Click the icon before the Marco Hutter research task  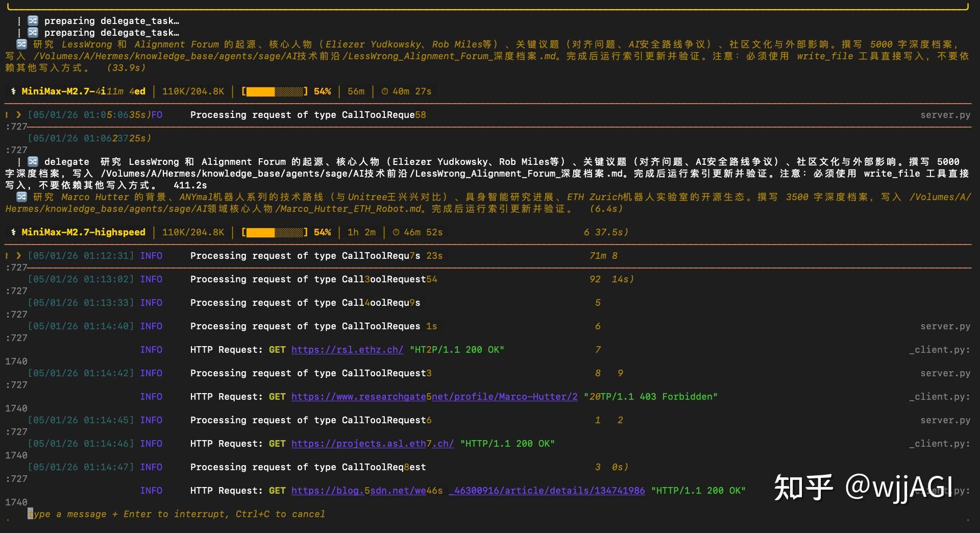(21, 197)
